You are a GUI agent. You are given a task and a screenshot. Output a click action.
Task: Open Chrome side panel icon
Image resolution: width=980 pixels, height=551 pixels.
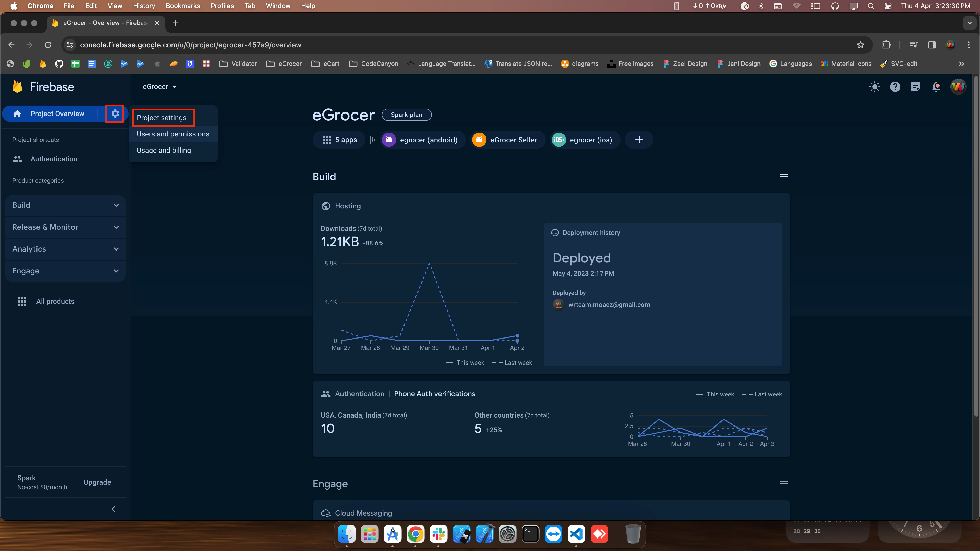(932, 45)
